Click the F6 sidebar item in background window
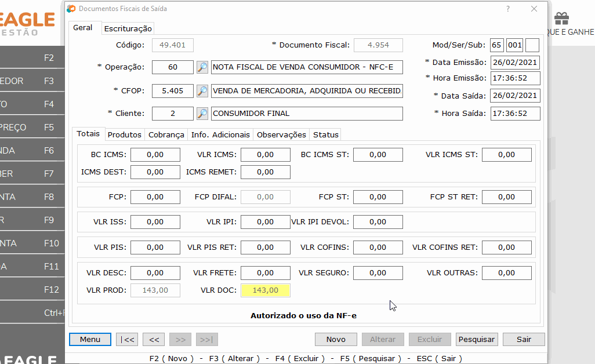The image size is (595, 364). pyautogui.click(x=32, y=151)
